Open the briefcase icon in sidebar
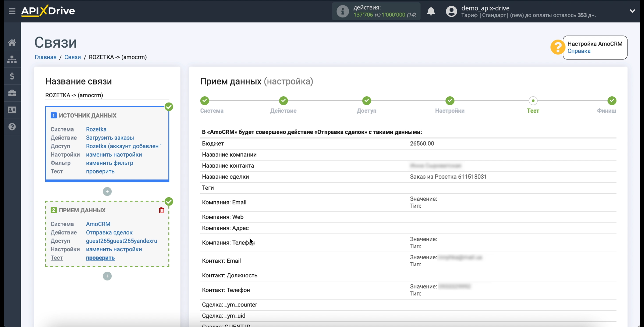 coord(12,93)
